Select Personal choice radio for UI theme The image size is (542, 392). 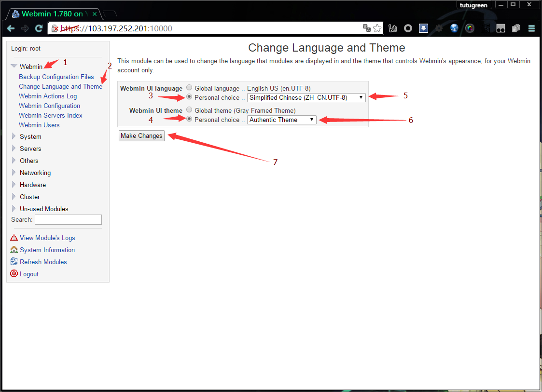click(189, 119)
